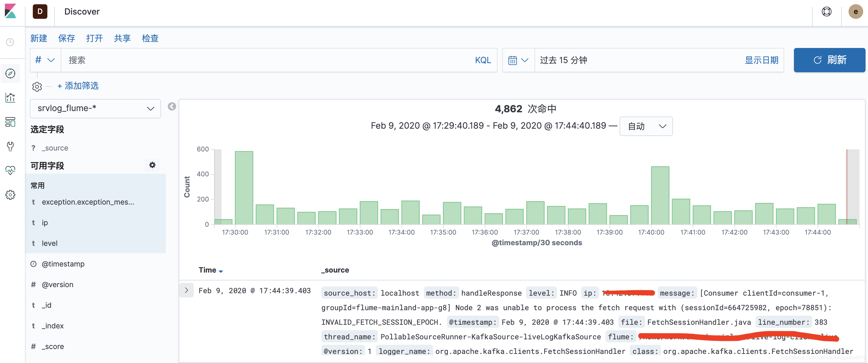The width and height of the screenshot is (868, 363).
Task: Select the _index field
Action: click(x=53, y=326)
